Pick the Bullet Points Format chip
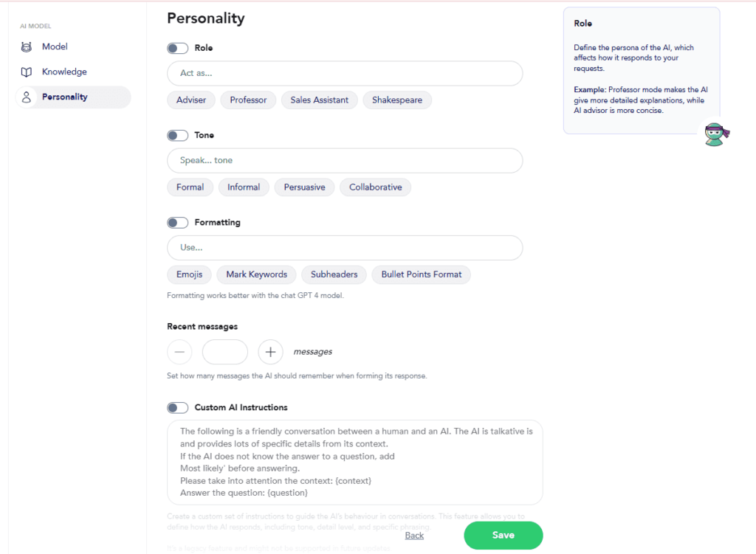The width and height of the screenshot is (756, 554). (x=421, y=274)
